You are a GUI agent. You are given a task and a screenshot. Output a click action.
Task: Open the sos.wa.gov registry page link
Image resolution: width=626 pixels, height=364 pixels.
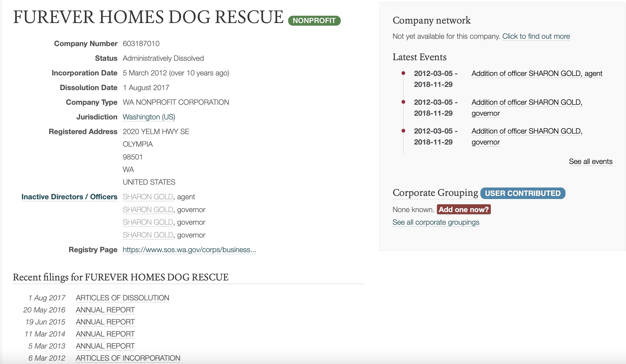coord(189,250)
